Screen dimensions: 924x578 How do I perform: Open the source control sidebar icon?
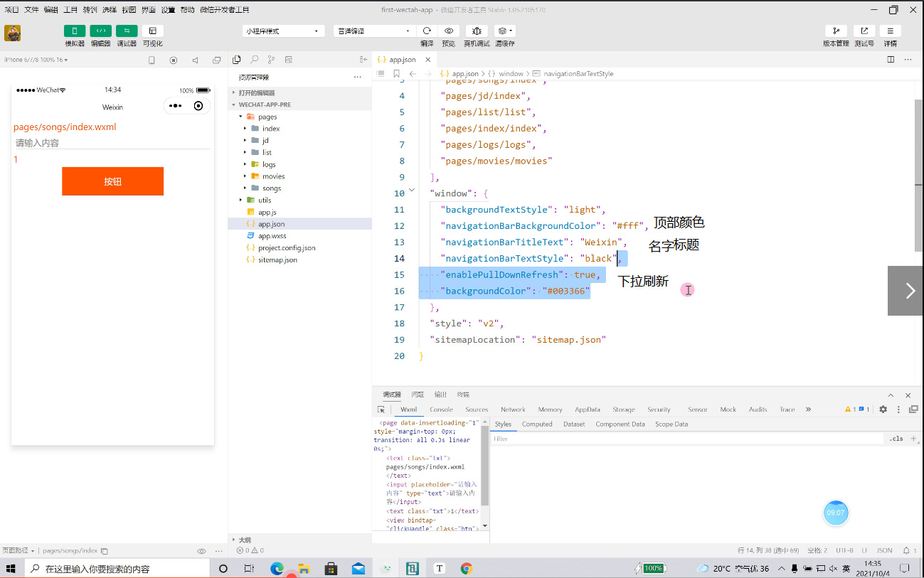pos(271,60)
